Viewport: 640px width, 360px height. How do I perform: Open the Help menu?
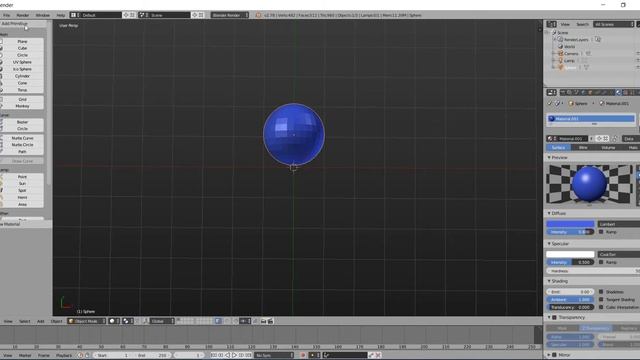60,15
